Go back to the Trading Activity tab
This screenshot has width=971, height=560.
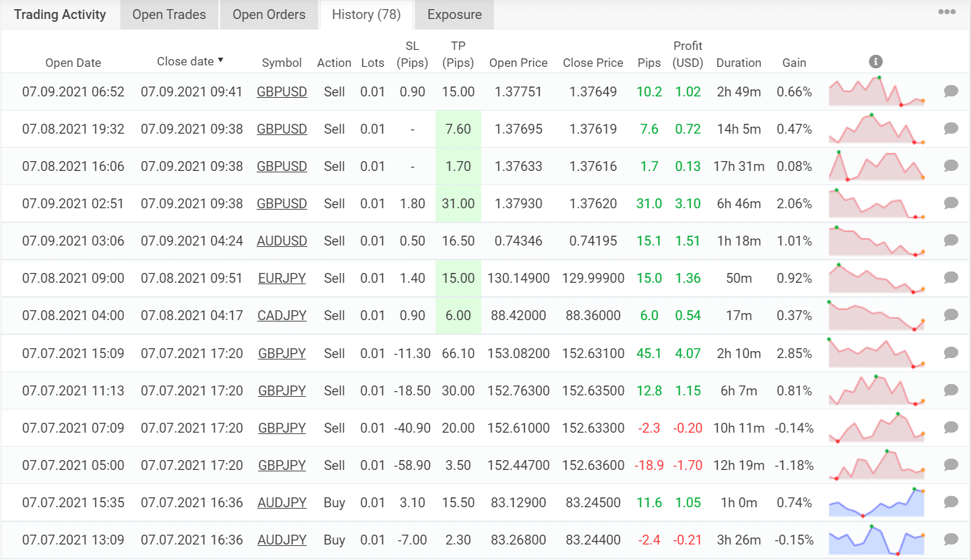[60, 14]
